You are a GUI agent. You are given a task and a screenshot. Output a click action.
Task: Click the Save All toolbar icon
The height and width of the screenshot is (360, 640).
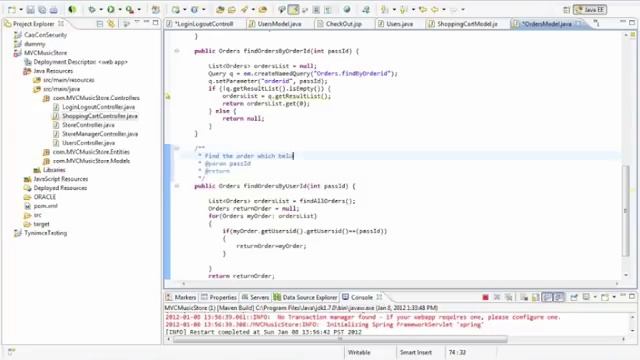(x=42, y=9)
